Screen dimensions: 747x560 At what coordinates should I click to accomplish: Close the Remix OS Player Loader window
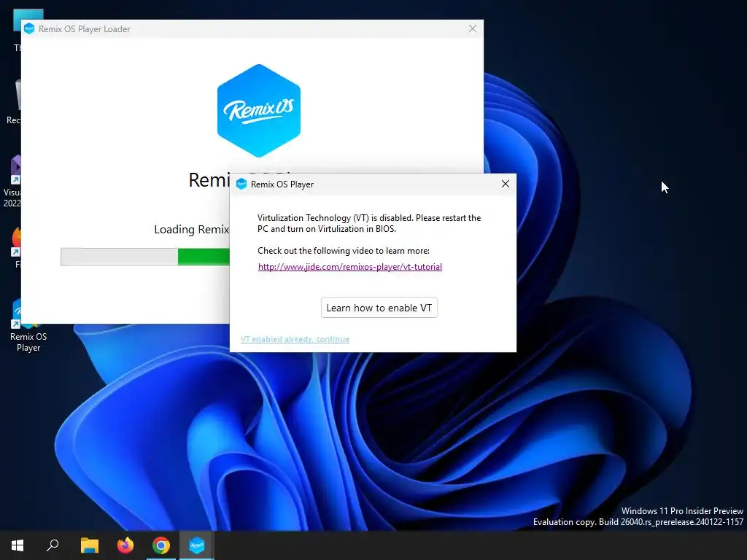[472, 28]
